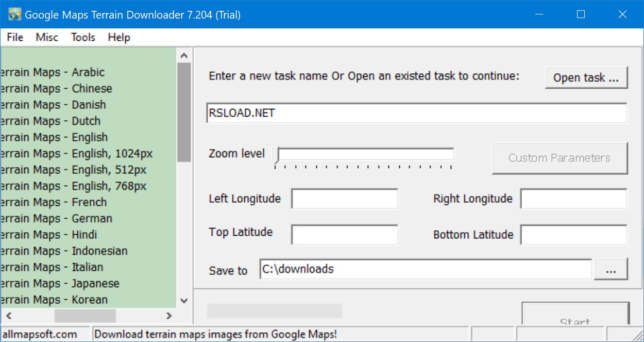
Task: Browse for save folder with ... button
Action: click(611, 269)
